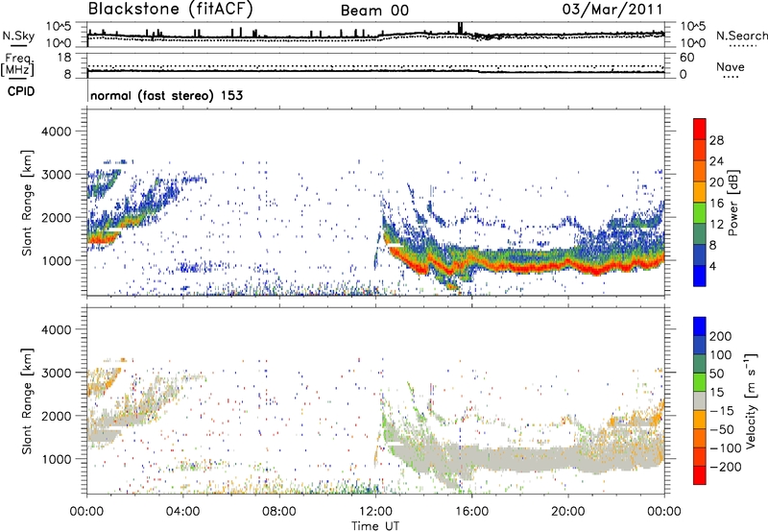Viewport: 768px width, 532px height.
Task: Select the text 'normal (fast stereo) 153'
Action: point(166,95)
